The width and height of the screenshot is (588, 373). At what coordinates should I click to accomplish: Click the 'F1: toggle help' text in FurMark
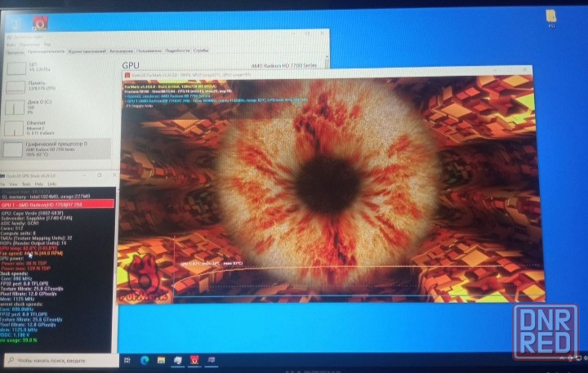point(139,106)
